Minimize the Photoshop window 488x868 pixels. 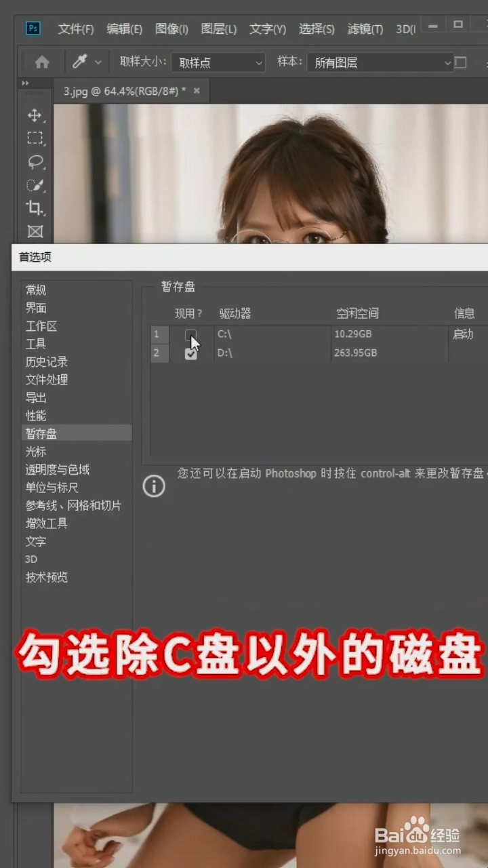click(x=433, y=25)
